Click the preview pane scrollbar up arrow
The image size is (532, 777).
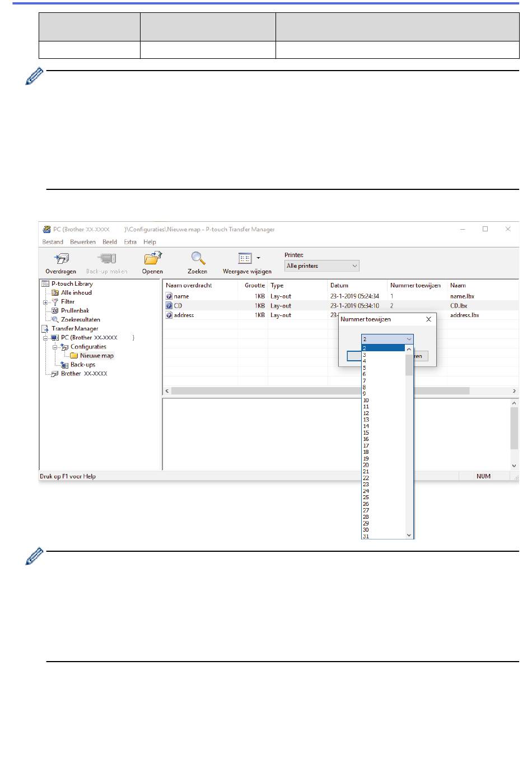[514, 403]
